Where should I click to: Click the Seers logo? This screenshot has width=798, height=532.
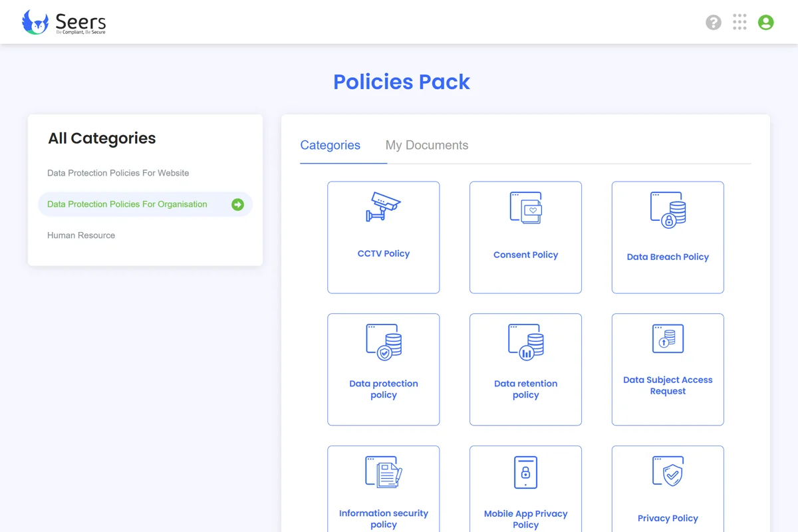click(64, 23)
